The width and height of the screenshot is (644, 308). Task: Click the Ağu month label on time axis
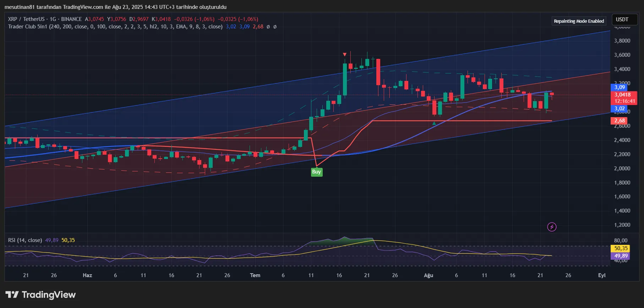(x=429, y=275)
